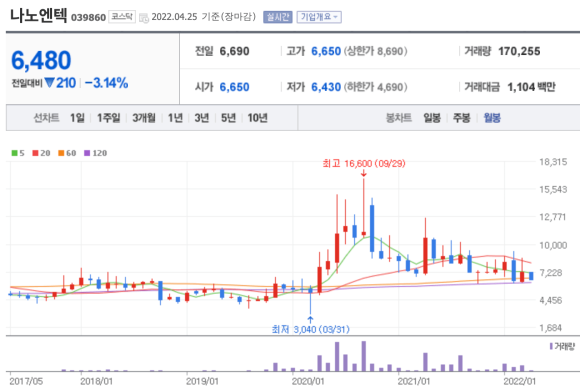Click the orange 60-period moving average swatch
580x392 pixels.
61,153
